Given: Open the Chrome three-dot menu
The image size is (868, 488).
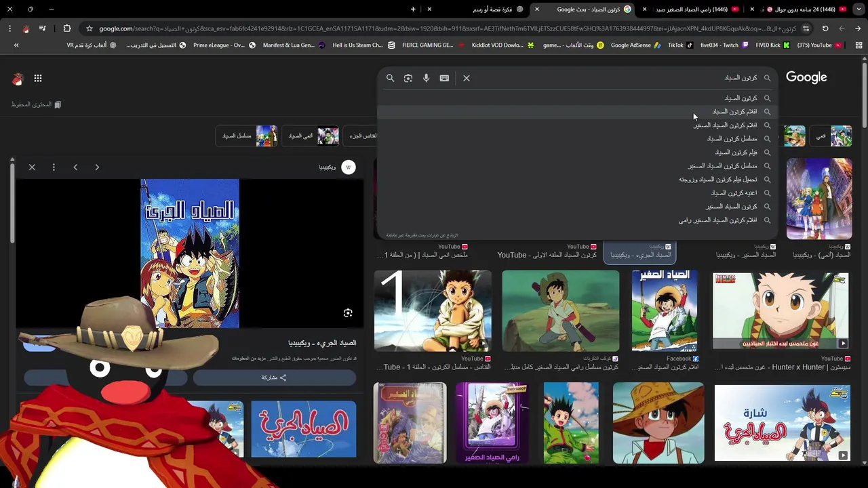Looking at the screenshot, I should (9, 28).
